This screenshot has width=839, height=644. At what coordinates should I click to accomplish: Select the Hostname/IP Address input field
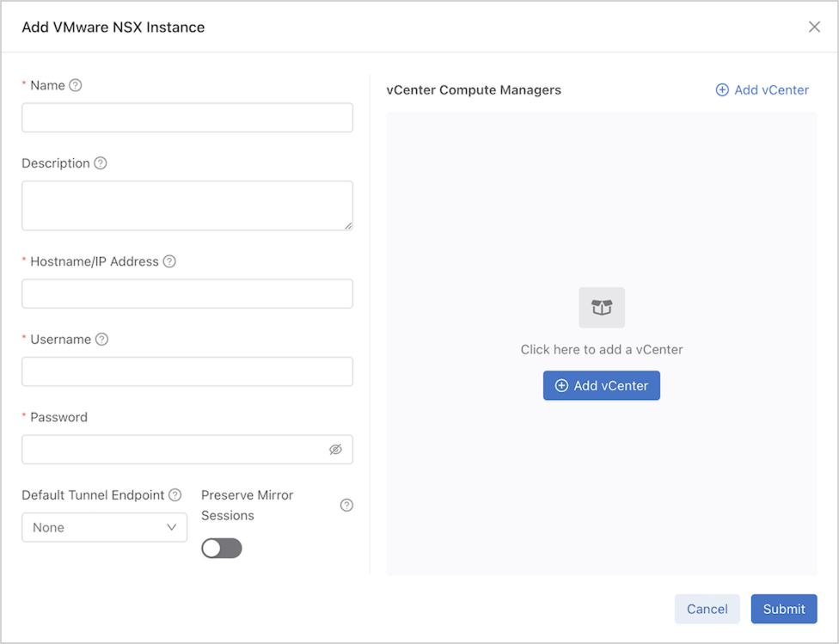[187, 294]
